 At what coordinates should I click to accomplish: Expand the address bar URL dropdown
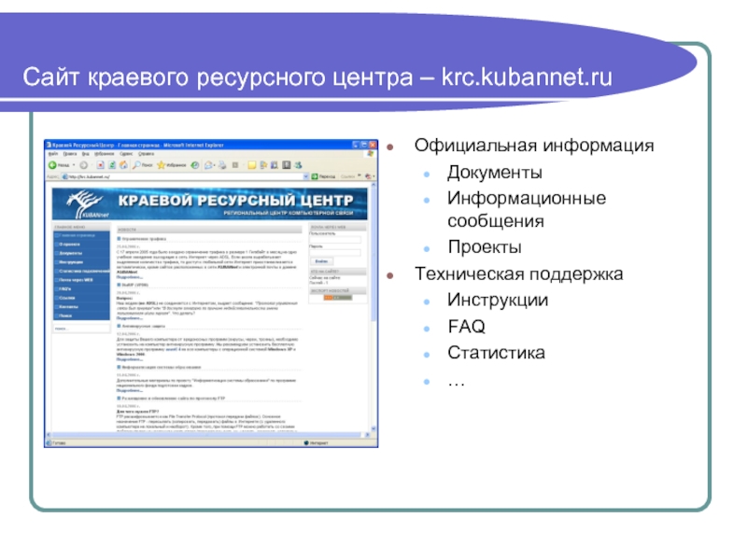point(306,176)
